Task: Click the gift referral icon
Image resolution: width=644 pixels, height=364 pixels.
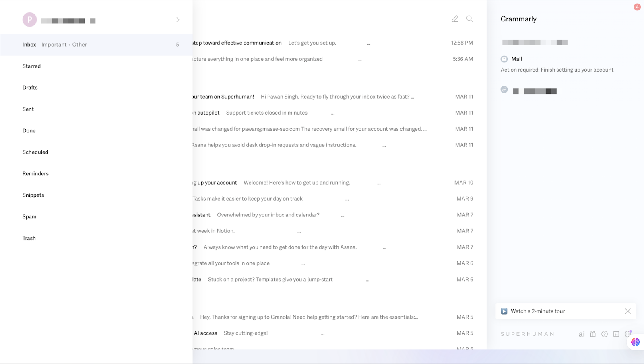Action: pyautogui.click(x=593, y=334)
